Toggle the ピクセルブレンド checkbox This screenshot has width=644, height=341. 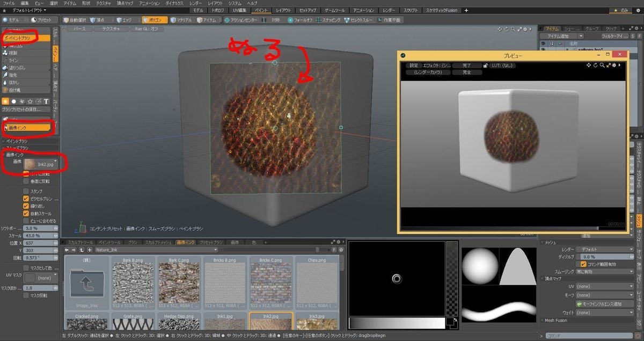(26, 198)
